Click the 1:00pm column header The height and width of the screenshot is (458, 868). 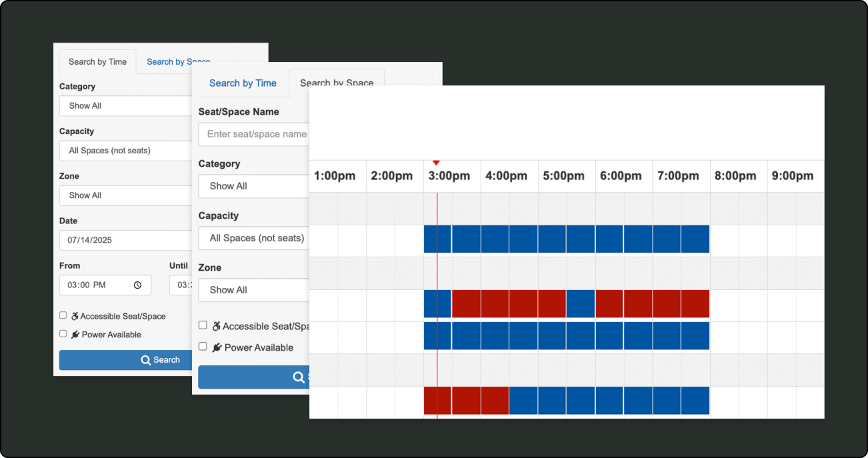pos(337,176)
